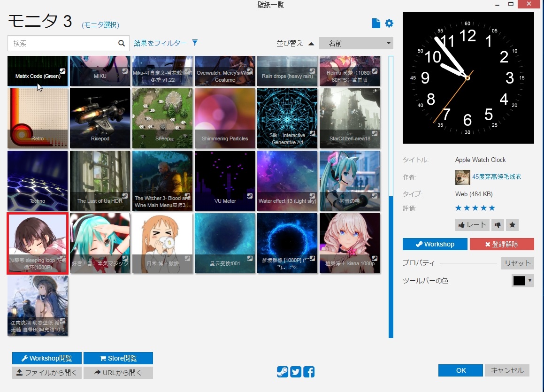Select Water effect 13 (Light sky) wallpaper
The image size is (544, 392).
coord(287,181)
